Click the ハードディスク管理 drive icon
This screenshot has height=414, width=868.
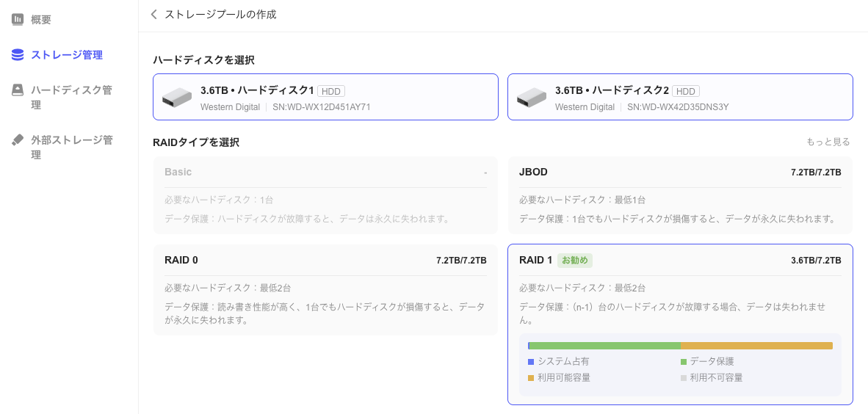(x=18, y=90)
